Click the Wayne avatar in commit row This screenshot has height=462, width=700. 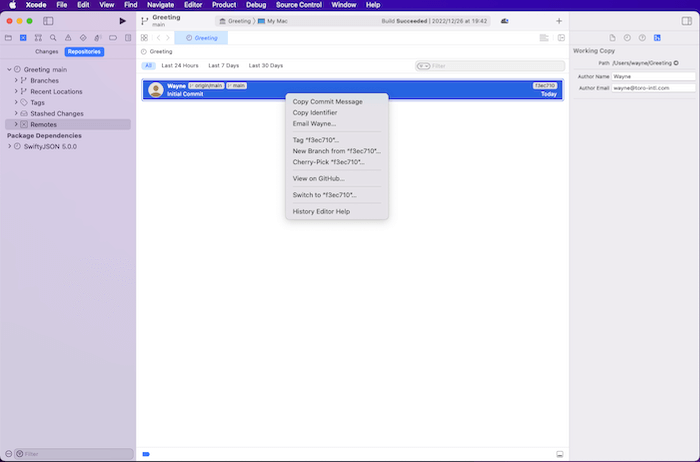[156, 90]
